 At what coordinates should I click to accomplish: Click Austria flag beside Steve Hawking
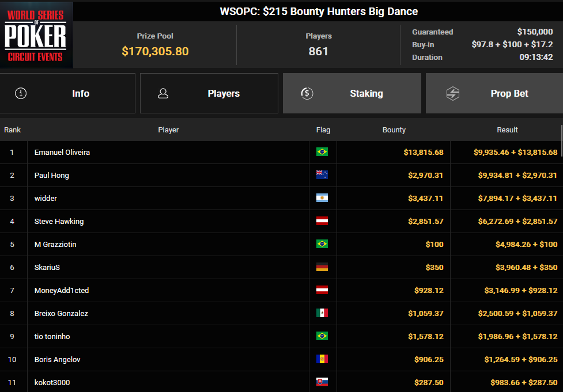[322, 221]
